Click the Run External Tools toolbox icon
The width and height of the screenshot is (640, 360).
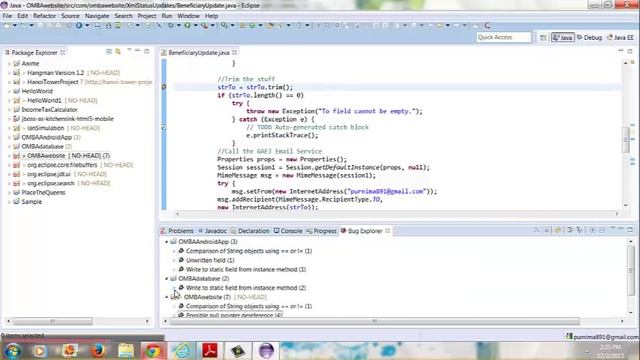pos(204,25)
